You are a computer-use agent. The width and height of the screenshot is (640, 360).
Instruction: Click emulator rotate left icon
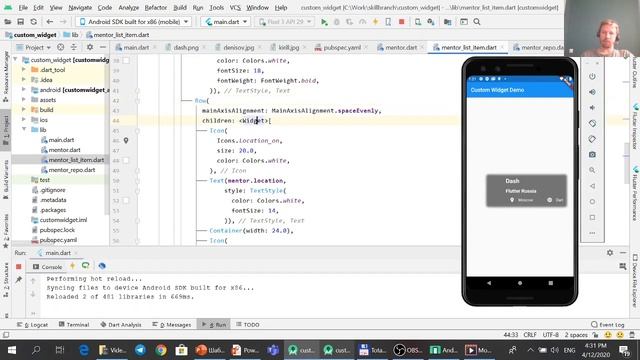tap(592, 123)
